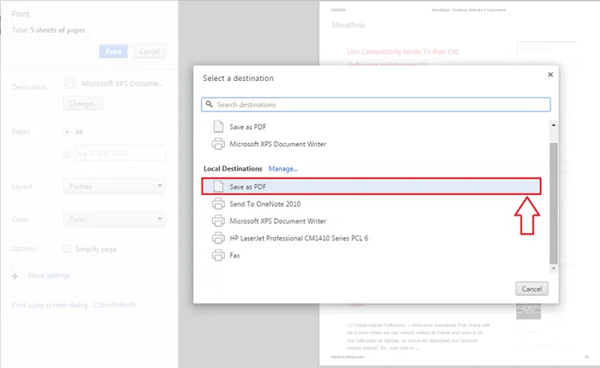Viewport: 600px width, 368px height.
Task: Click the destination list scrollbar thumb
Action: [553, 204]
